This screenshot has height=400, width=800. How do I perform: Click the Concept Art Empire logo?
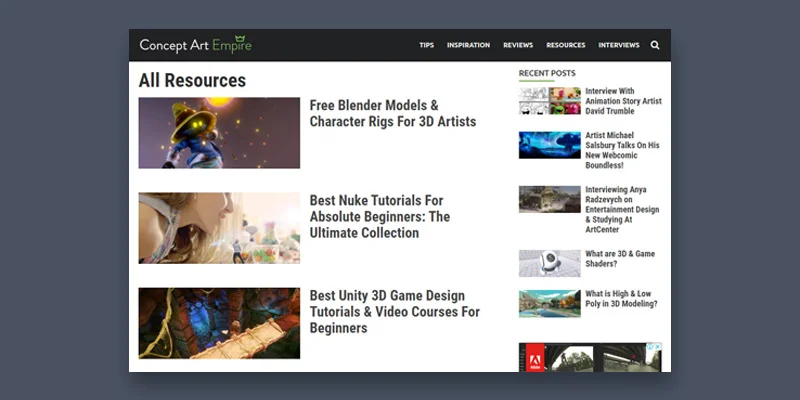(x=195, y=45)
